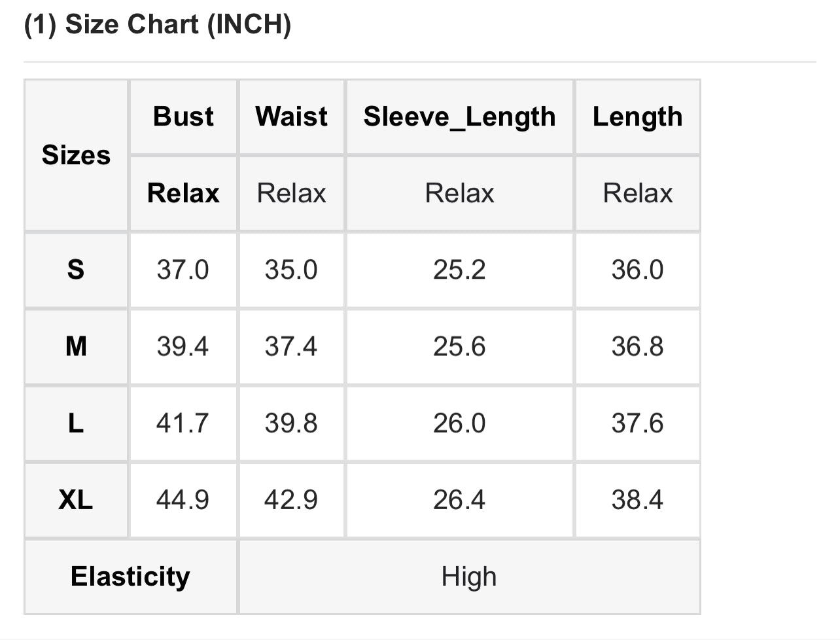The image size is (840, 640).
Task: Select the Waist column header
Action: click(292, 116)
